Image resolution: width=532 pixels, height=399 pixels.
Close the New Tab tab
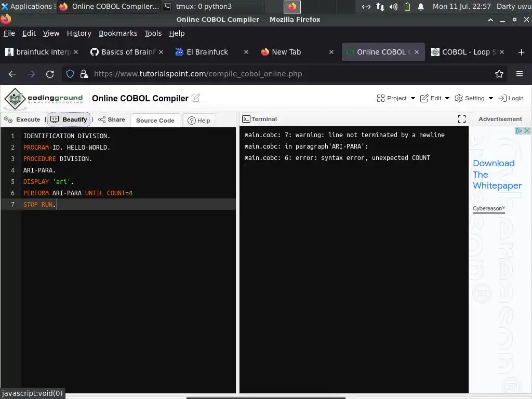[331, 52]
